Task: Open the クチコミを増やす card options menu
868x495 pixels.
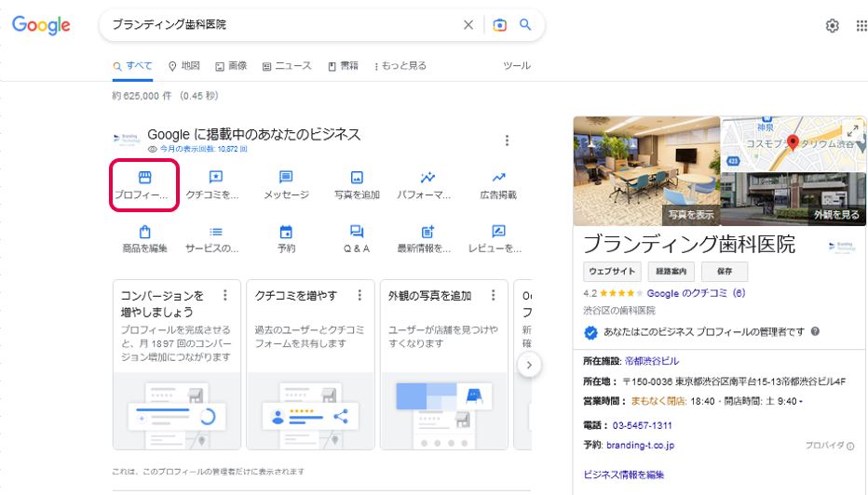Action: pos(359,295)
